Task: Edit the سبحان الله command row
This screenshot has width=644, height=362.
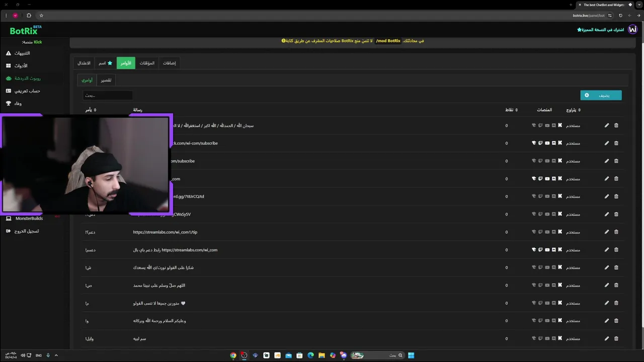Action: point(607,125)
